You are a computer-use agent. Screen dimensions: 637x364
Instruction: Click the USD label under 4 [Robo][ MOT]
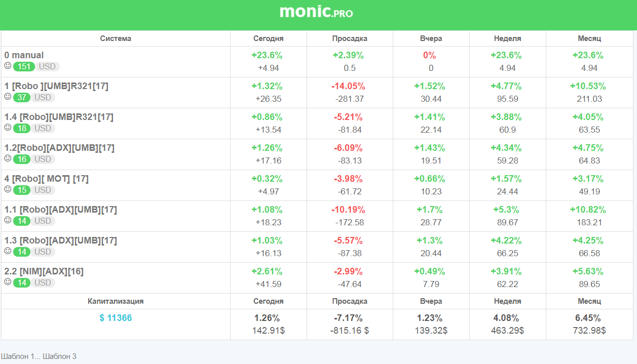point(43,190)
